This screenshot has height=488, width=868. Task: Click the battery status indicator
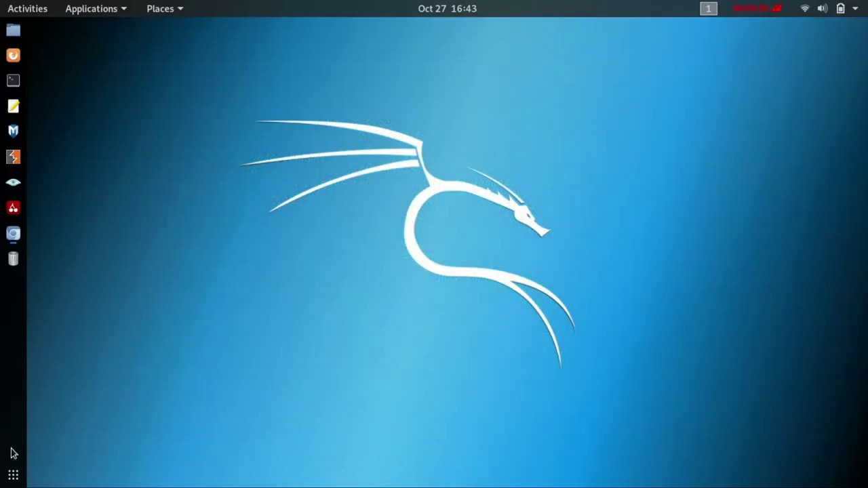840,8
